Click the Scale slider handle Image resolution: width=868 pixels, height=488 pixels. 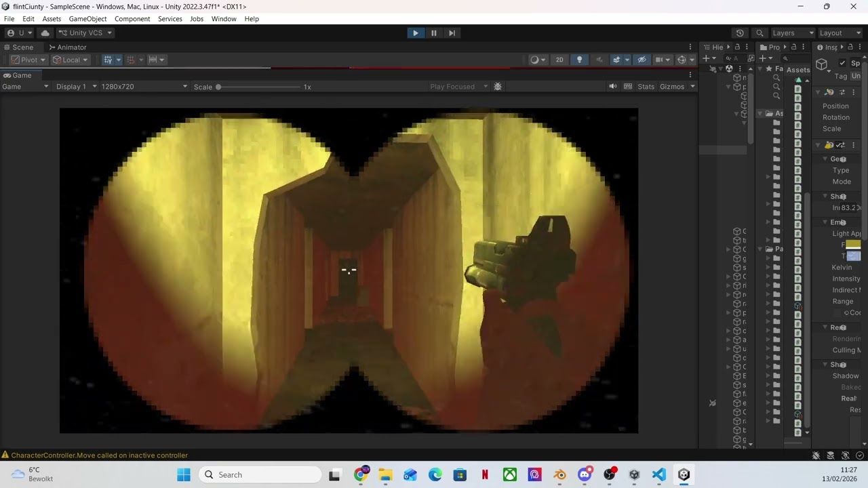coord(218,87)
